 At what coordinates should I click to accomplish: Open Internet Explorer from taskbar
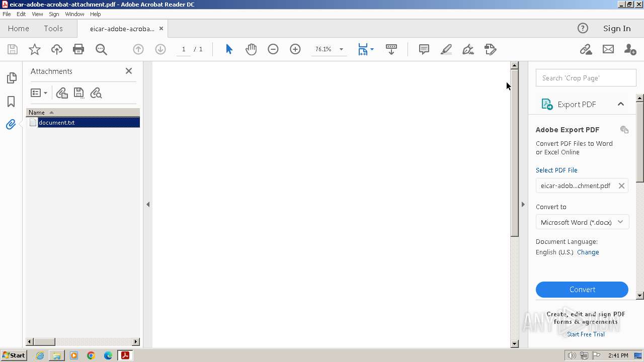click(x=40, y=355)
